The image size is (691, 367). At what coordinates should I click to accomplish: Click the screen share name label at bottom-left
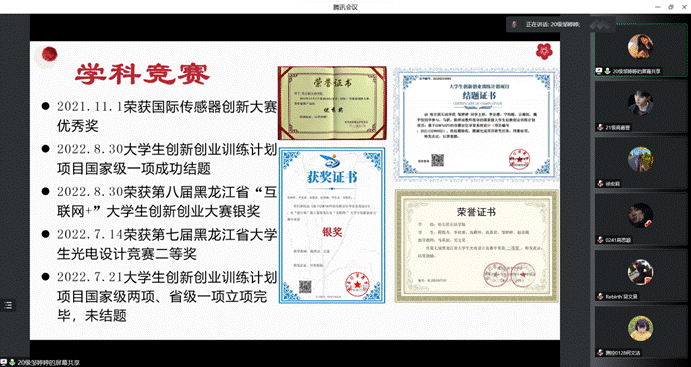(x=49, y=363)
